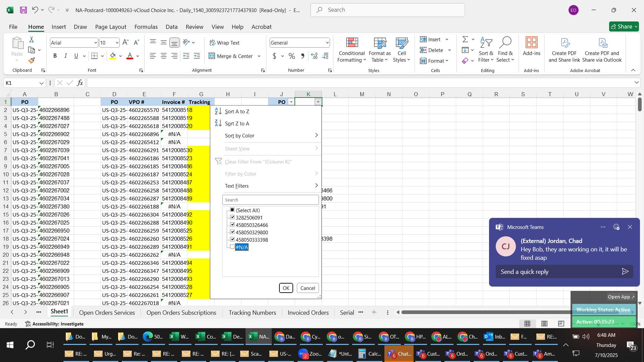Expand the Name Box dropdown
Image resolution: width=644 pixels, height=362 pixels.
[x=42, y=83]
